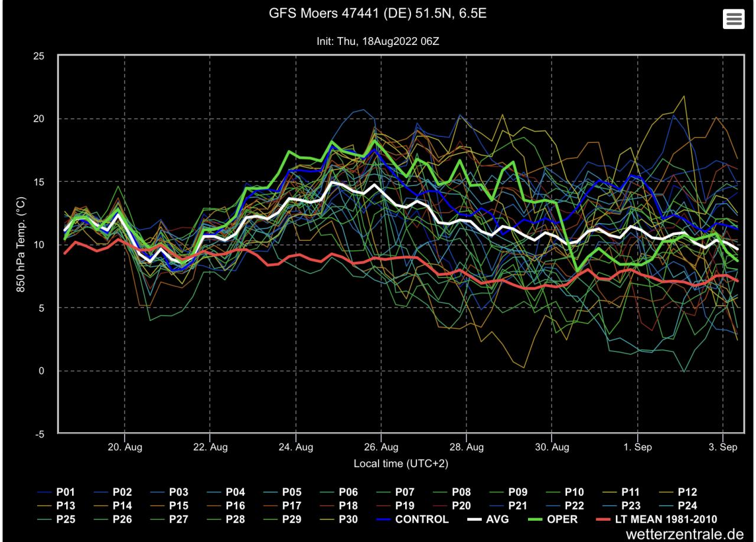The image size is (756, 542).
Task: Toggle P09 ensemble member in legend
Action: tap(518, 492)
